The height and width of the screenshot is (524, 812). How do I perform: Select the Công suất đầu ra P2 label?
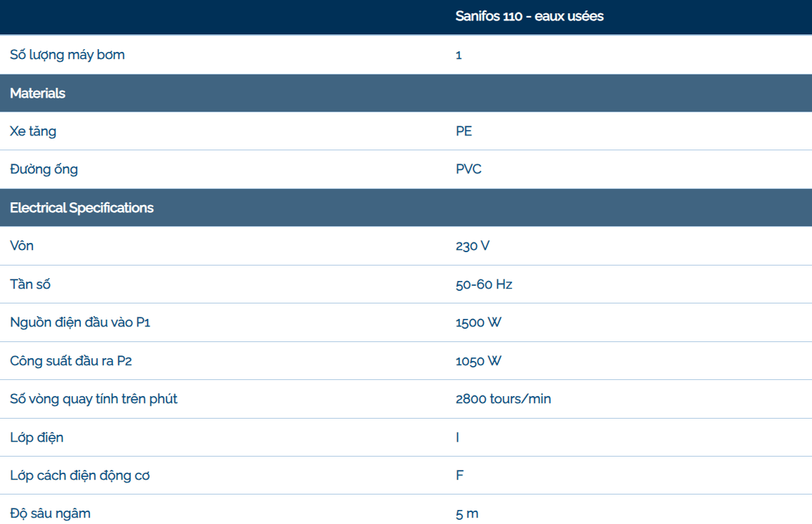(71, 361)
